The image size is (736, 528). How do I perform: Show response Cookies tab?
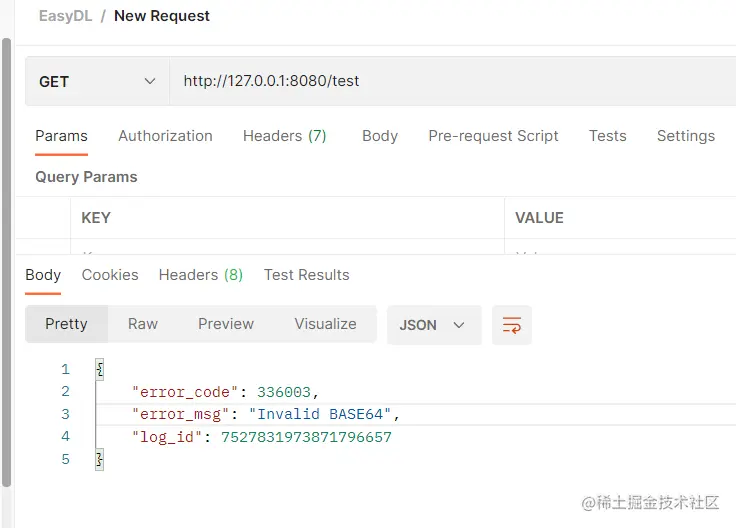pos(110,275)
